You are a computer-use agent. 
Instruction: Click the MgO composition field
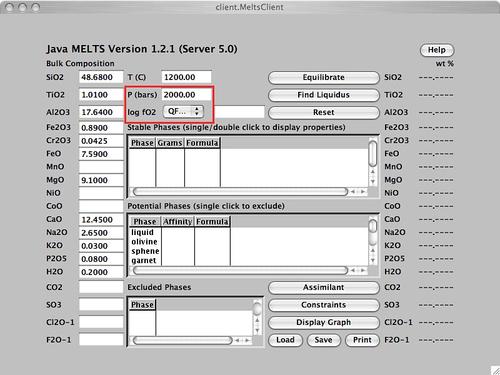pos(101,180)
